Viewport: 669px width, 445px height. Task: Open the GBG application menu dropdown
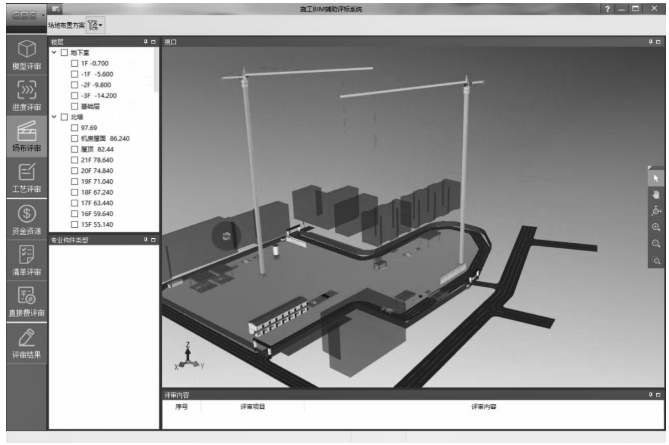[x=26, y=16]
